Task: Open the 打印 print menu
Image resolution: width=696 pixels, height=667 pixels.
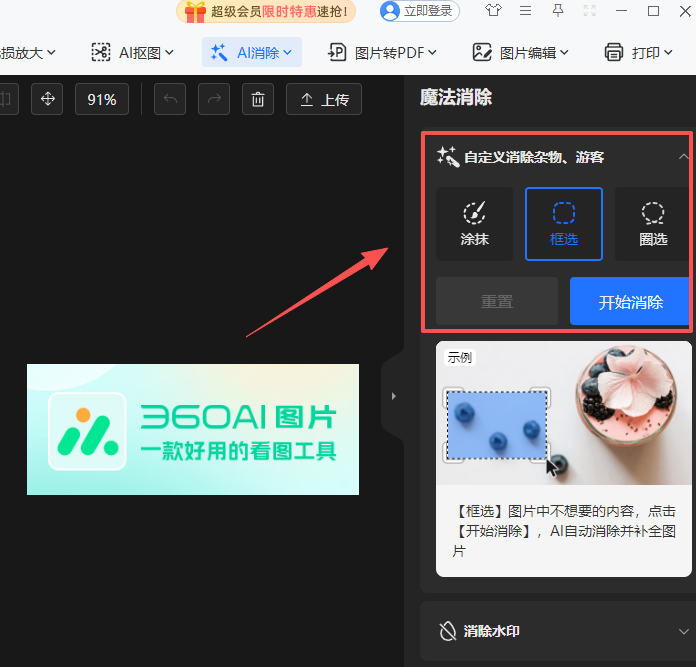Action: 638,52
